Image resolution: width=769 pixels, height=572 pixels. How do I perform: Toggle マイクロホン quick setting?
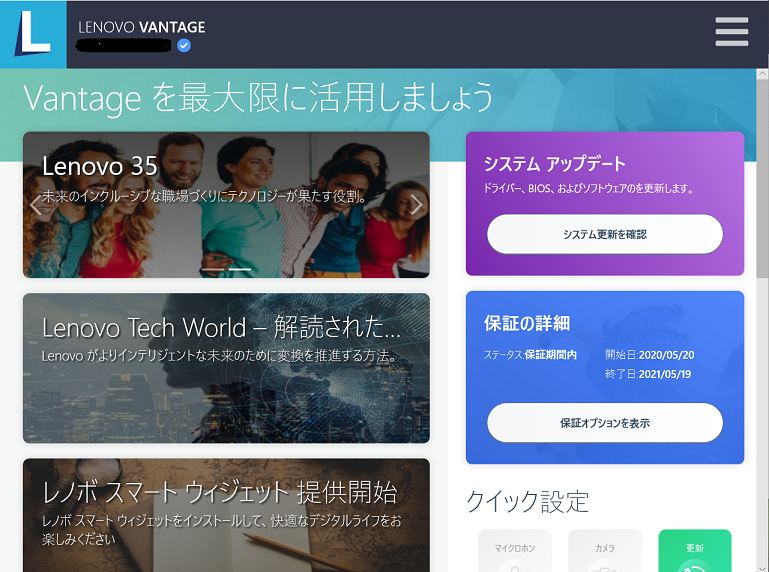tap(514, 550)
